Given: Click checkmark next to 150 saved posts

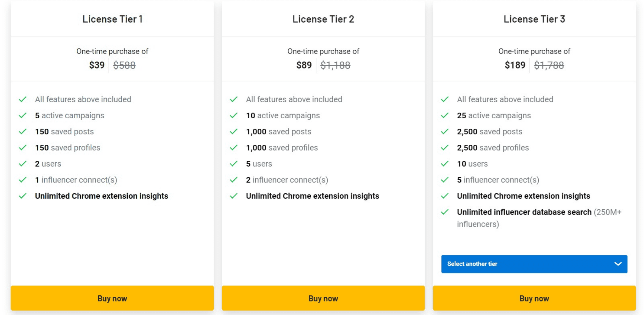Looking at the screenshot, I should 23,132.
